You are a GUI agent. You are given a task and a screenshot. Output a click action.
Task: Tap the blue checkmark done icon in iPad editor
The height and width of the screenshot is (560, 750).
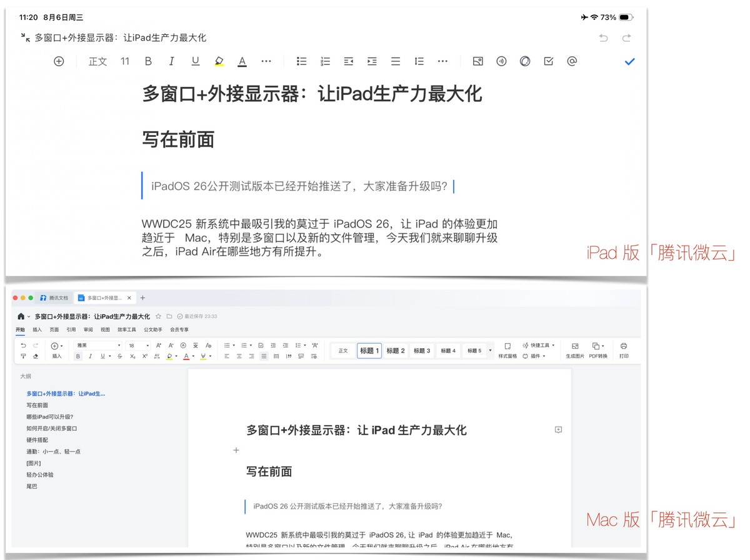point(629,61)
